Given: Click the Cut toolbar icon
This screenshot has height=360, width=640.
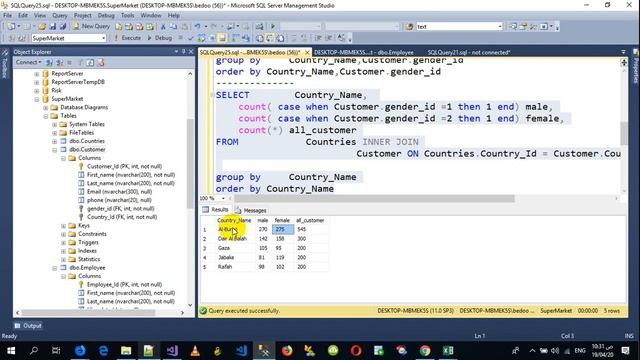Looking at the screenshot, I should click(163, 27).
